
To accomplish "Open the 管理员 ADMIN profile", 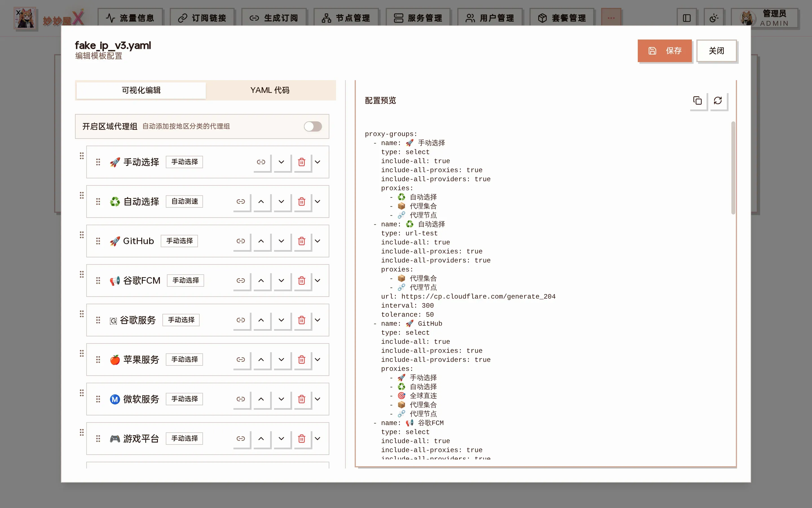I will [765, 18].
